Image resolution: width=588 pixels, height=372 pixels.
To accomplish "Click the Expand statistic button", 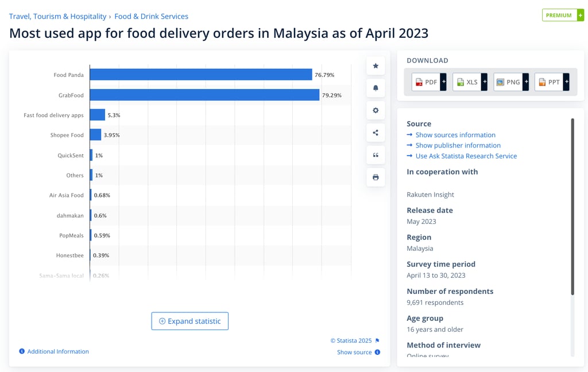I will coord(189,321).
